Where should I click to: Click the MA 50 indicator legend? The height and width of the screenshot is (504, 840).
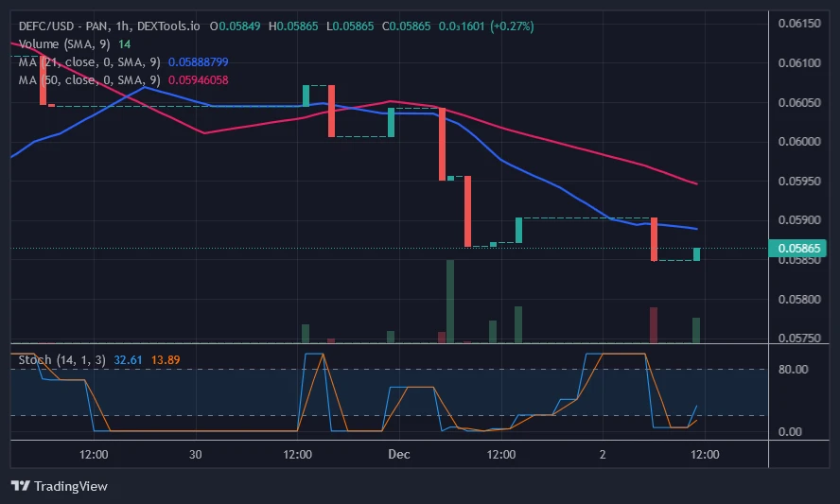pos(91,80)
